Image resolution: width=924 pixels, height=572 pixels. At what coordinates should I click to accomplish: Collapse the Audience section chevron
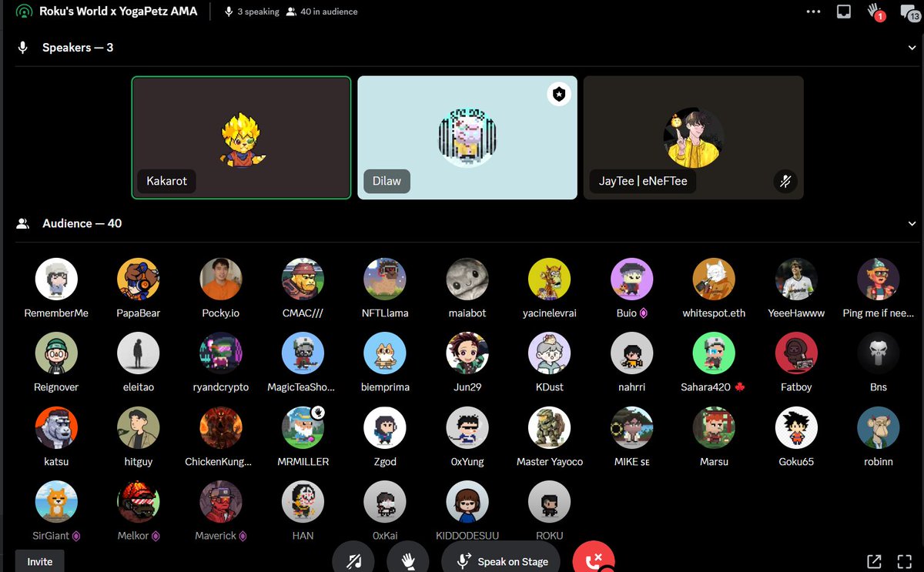pos(912,224)
